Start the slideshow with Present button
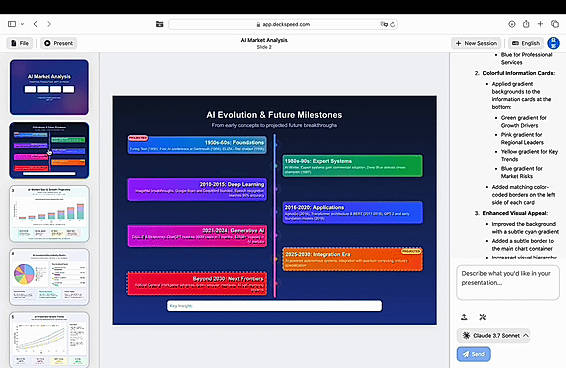566x368 pixels. (58, 43)
